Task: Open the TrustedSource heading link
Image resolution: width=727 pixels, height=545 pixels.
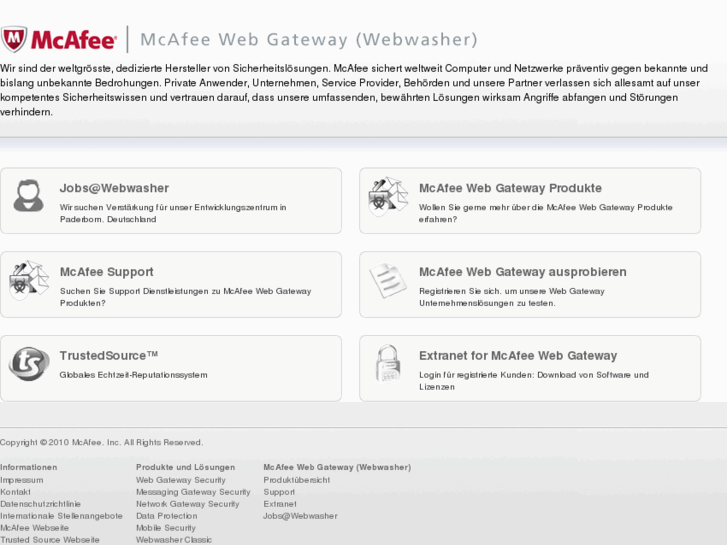Action: [108, 356]
